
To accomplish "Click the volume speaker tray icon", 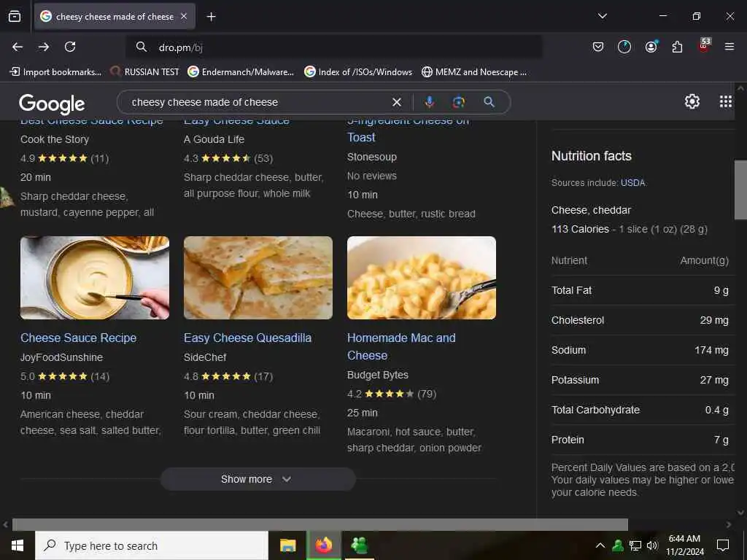I will coord(652,545).
